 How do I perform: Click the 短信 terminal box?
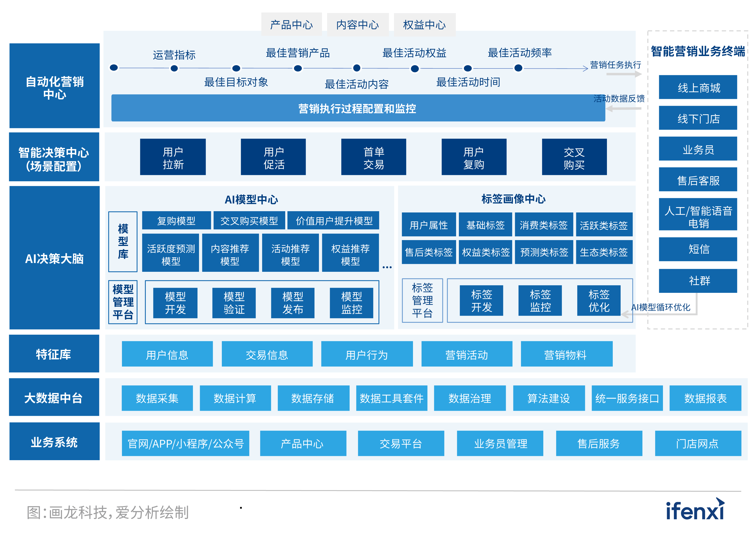[x=698, y=249]
